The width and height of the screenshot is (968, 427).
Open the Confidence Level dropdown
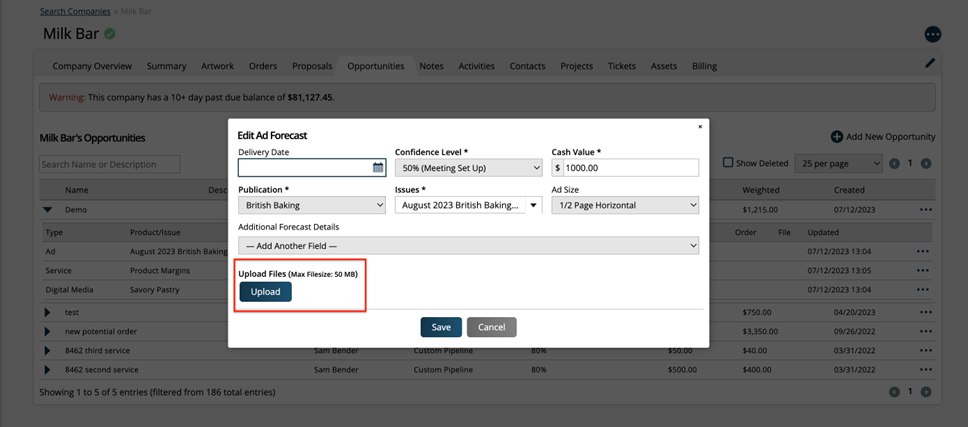point(469,168)
